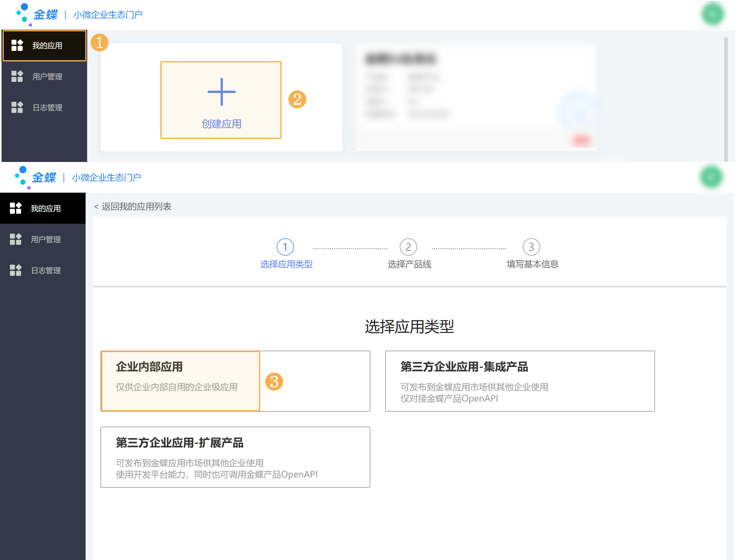Click the 创建应用 text label

(221, 124)
